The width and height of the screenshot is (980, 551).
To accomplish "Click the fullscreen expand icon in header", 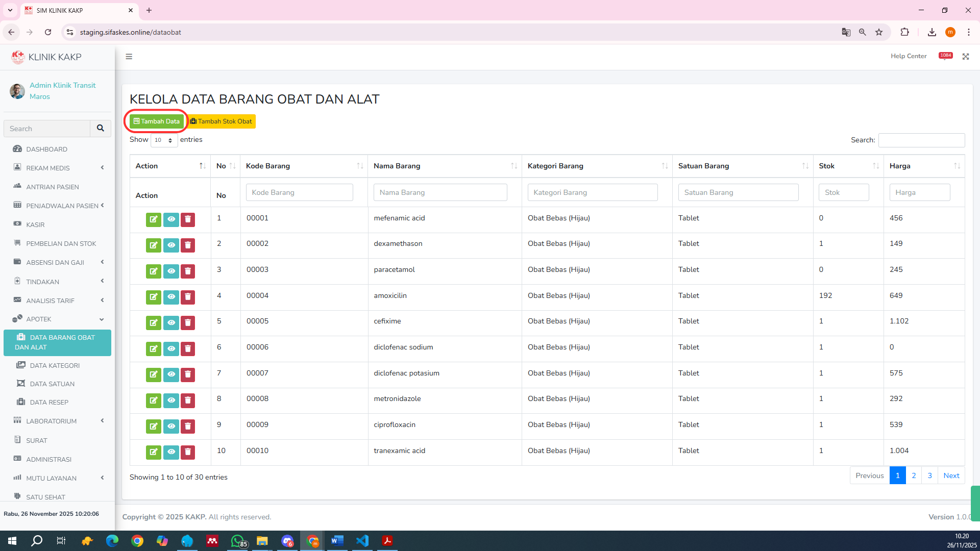I will coord(966,57).
